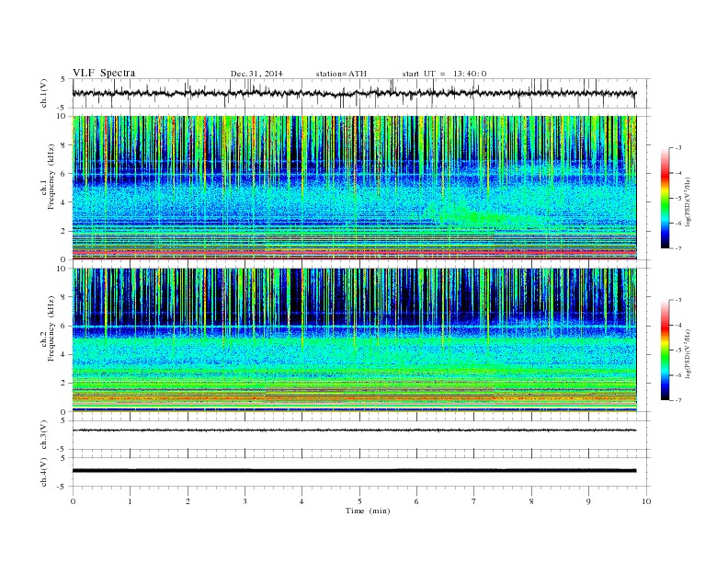
Task: Click the thick ch.4 voltage trace
Action: 354,471
